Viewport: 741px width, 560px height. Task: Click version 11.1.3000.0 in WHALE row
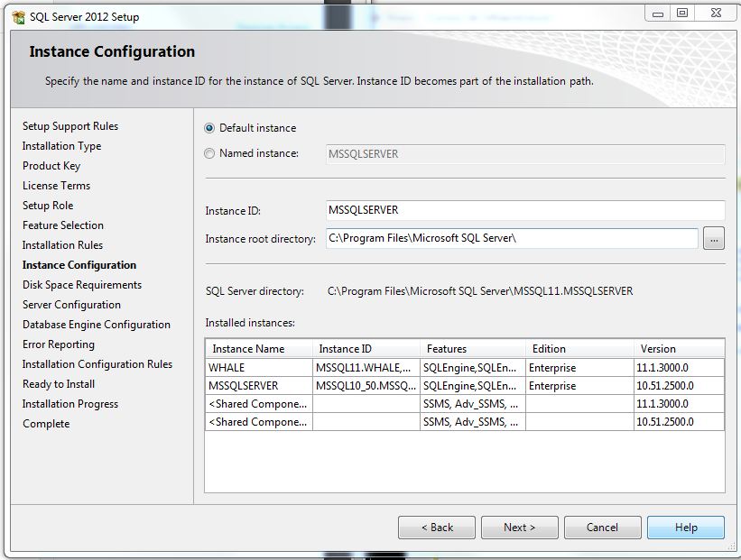(x=679, y=367)
